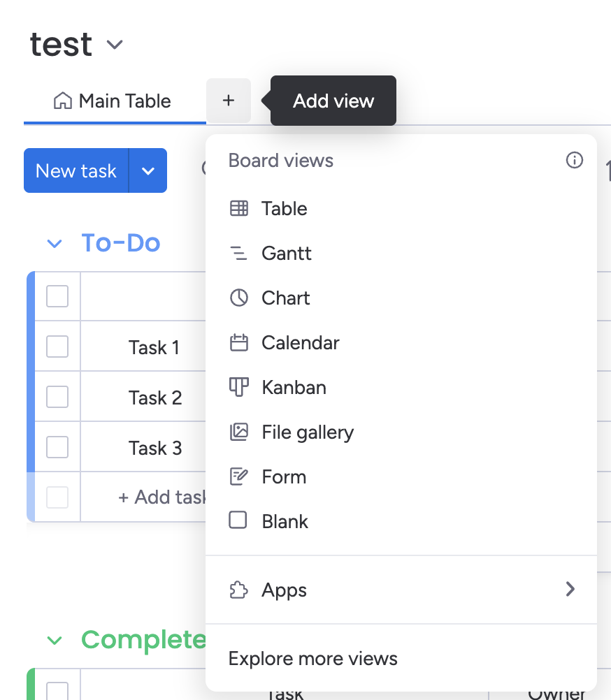Click the Kanban view icon

point(239,387)
